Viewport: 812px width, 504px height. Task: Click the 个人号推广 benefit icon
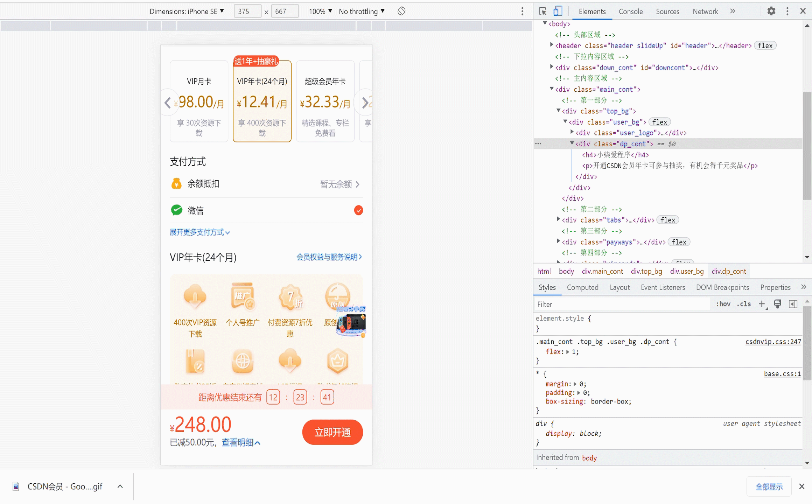click(x=243, y=296)
